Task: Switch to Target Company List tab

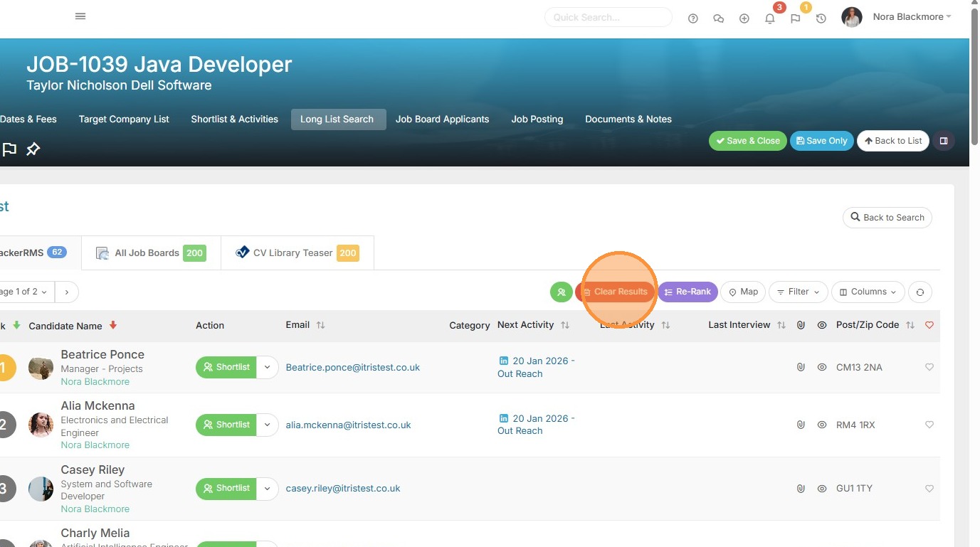Action: [x=124, y=120]
